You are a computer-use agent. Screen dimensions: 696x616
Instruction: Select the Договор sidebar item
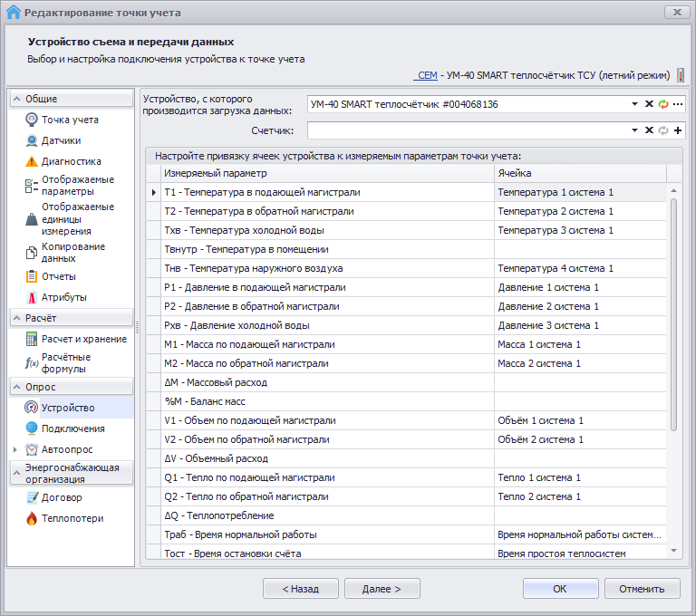click(x=61, y=497)
